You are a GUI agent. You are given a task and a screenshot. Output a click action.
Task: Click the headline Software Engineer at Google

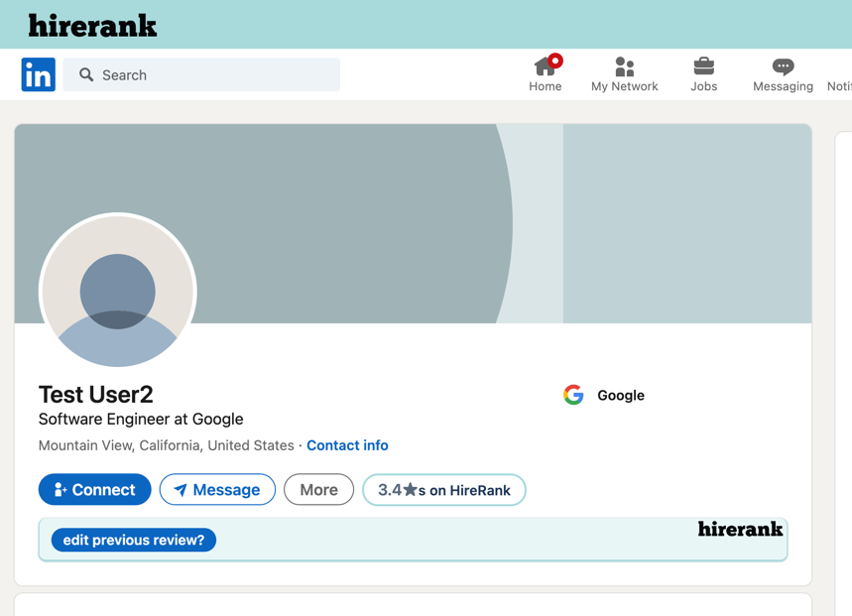(x=141, y=420)
